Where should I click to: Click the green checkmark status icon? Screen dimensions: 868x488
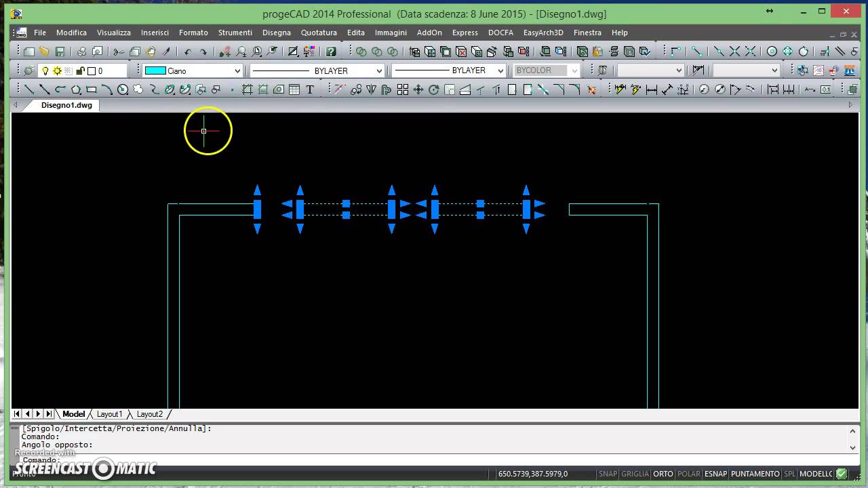[842, 474]
